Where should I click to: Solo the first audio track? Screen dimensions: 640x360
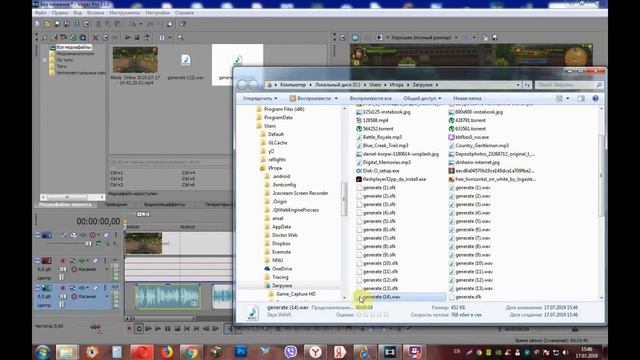(x=105, y=260)
